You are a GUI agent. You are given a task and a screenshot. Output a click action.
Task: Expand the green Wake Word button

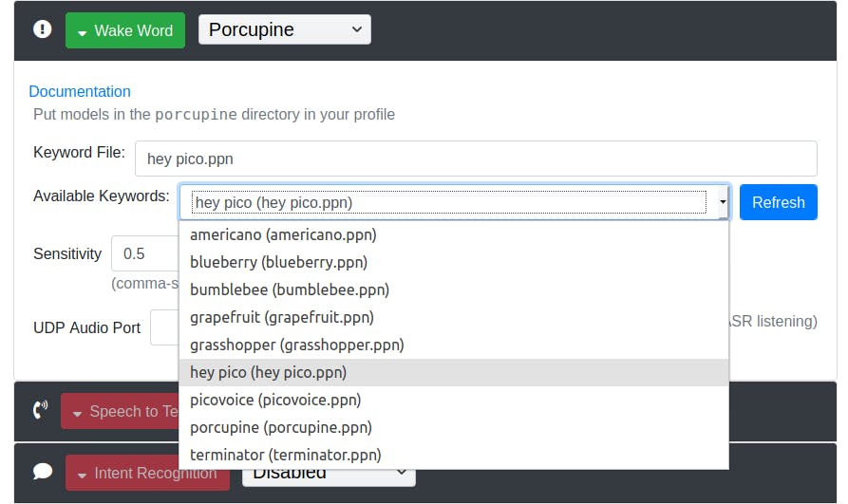click(x=125, y=30)
